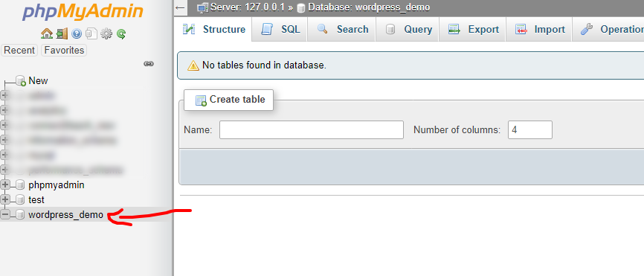Show the Recent tables list
The image size is (644, 276).
click(19, 50)
